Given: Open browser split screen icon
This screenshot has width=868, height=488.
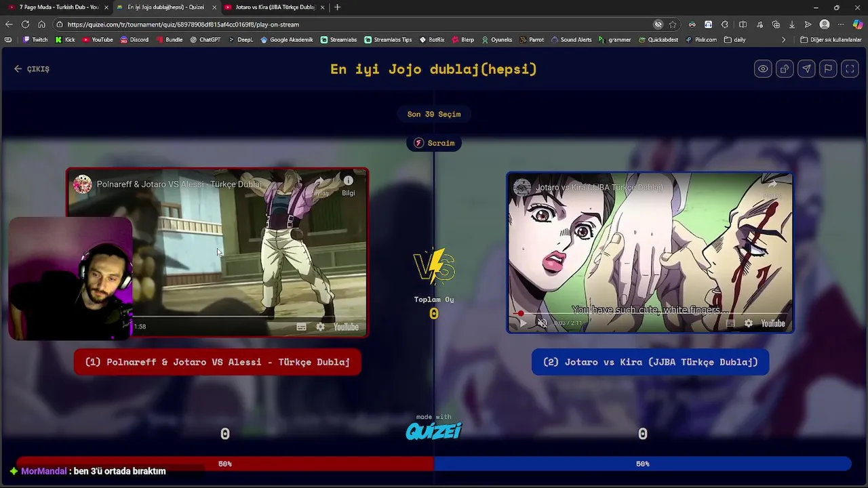Looking at the screenshot, I should pos(743,24).
